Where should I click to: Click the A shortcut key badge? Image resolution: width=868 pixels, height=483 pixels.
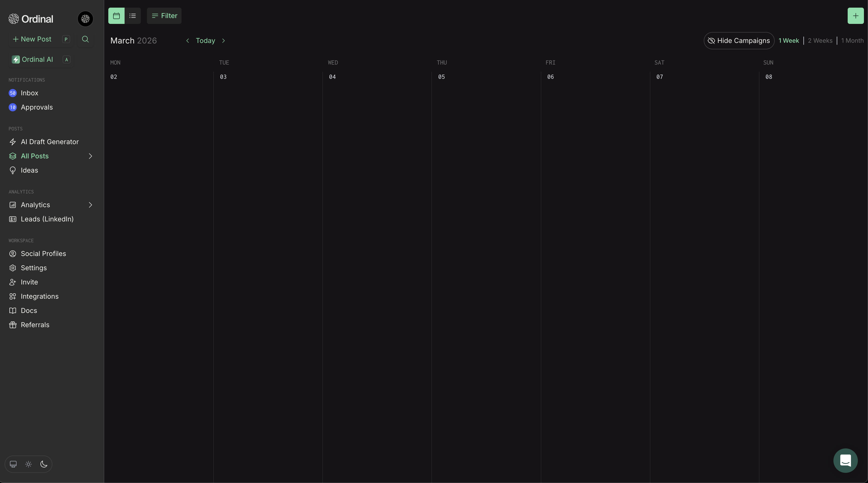click(66, 60)
